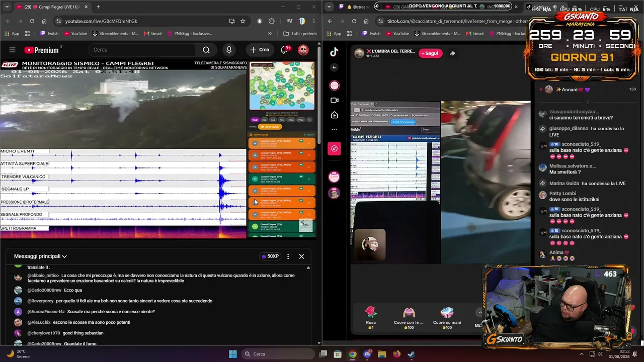Close the YouTube live chat panel
This screenshot has width=644, height=362.
pyautogui.click(x=301, y=256)
